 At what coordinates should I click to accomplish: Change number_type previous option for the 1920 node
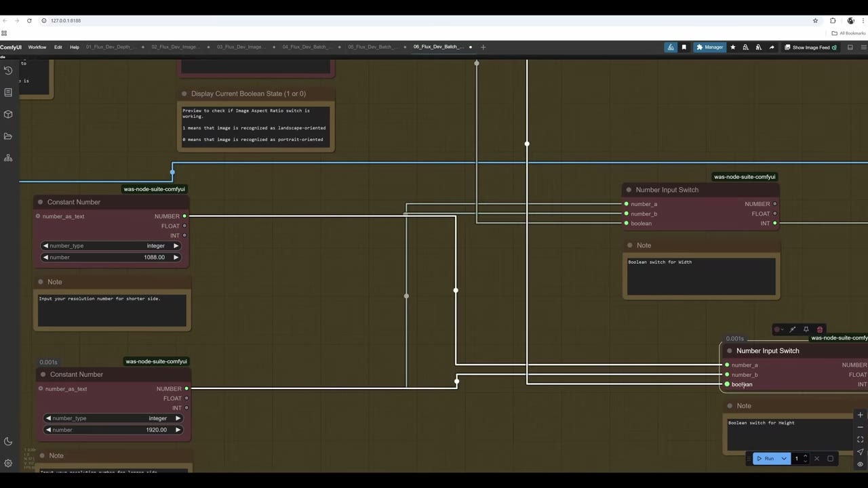(48, 418)
